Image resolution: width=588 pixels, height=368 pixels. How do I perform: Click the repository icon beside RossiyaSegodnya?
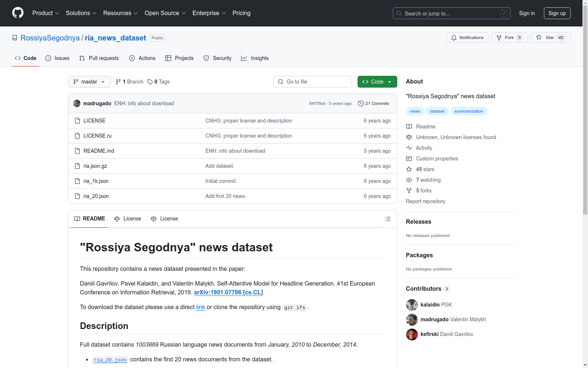click(15, 38)
